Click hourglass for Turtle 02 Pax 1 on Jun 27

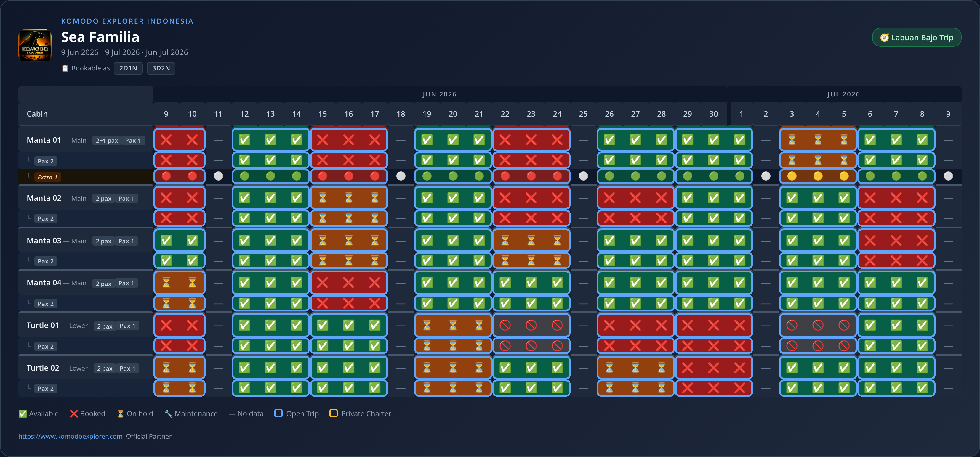(x=635, y=368)
